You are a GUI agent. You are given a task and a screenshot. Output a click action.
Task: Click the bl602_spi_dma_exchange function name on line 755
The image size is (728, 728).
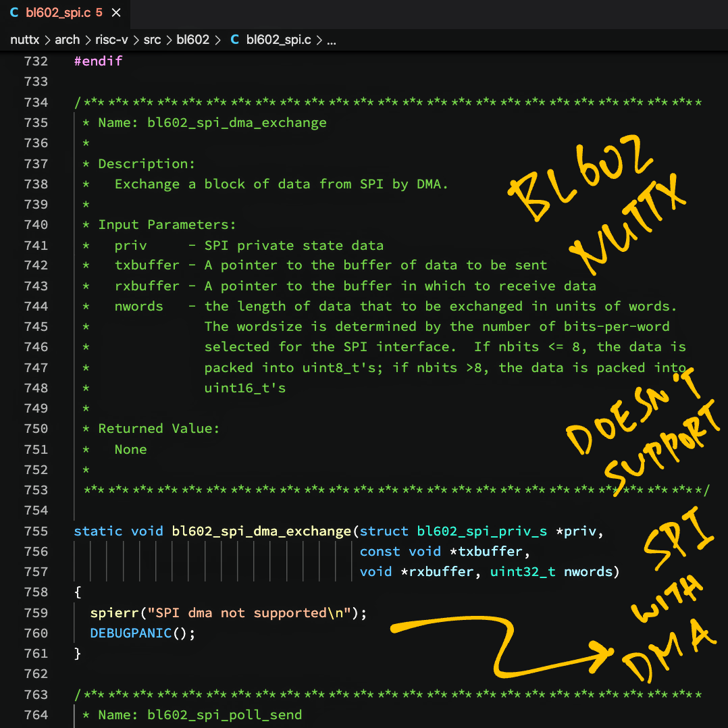262,531
